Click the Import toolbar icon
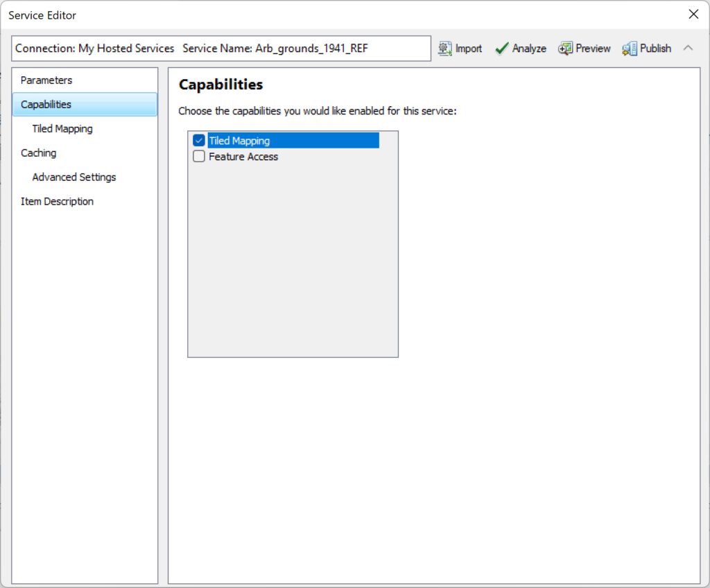Image resolution: width=710 pixels, height=588 pixels. coord(445,49)
